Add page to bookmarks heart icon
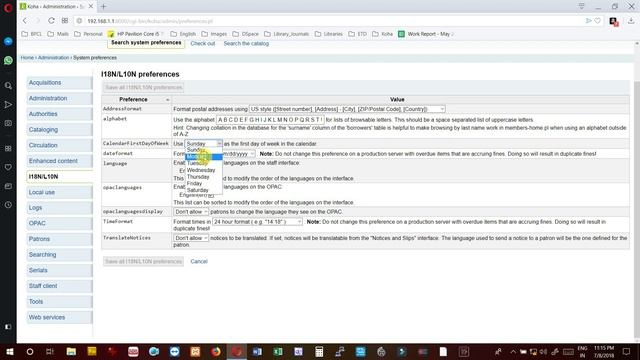 [598, 21]
